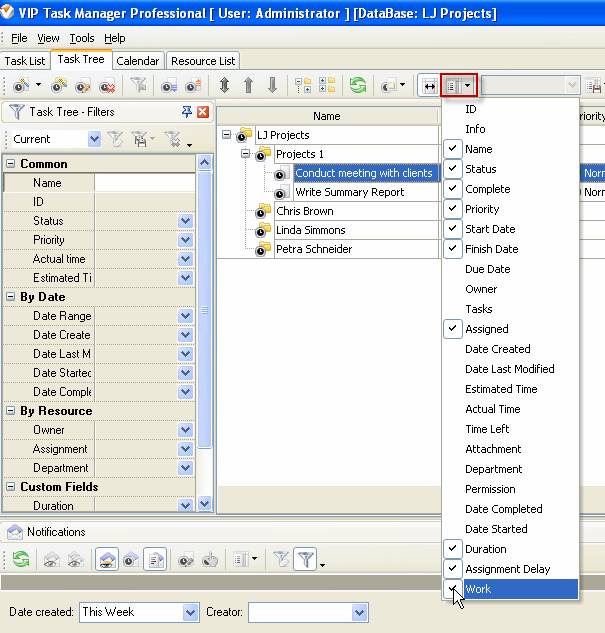
Task: Open the Status filter dropdown
Action: pyautogui.click(x=185, y=221)
